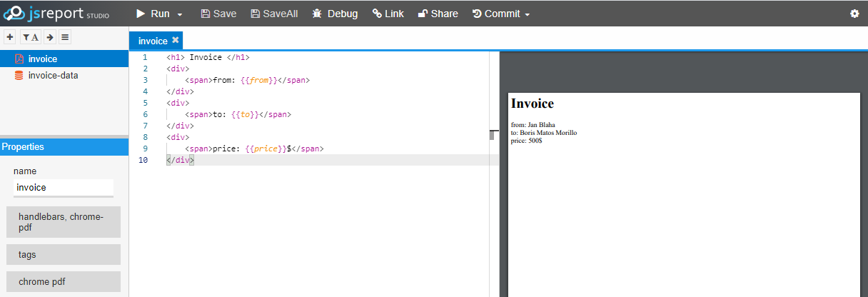Click SaveAll in the top toolbar
Viewport: 868px width, 297px height.
tap(274, 14)
